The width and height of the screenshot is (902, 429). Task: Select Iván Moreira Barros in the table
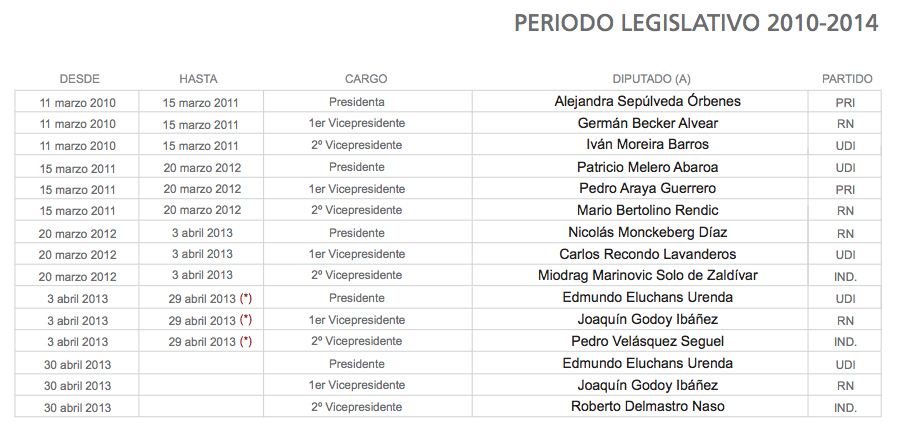tap(647, 145)
